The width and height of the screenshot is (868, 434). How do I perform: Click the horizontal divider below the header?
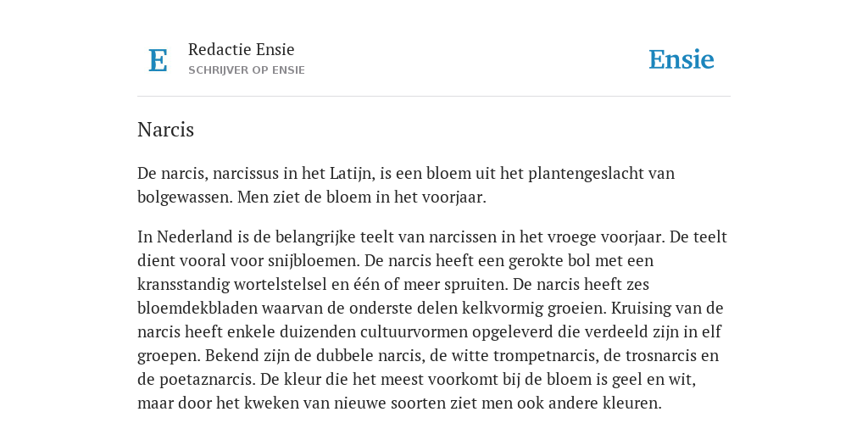pyautogui.click(x=434, y=97)
